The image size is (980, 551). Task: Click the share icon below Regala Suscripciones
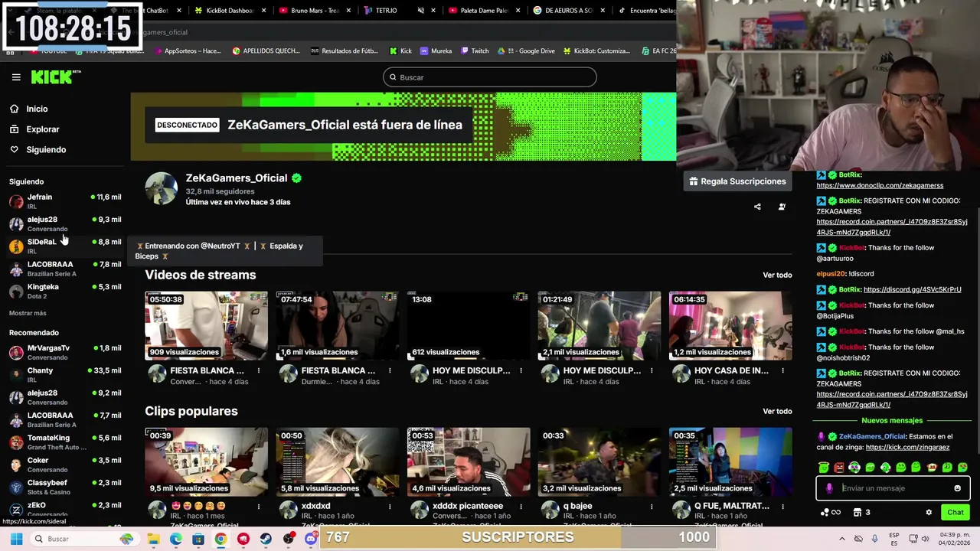coord(757,207)
